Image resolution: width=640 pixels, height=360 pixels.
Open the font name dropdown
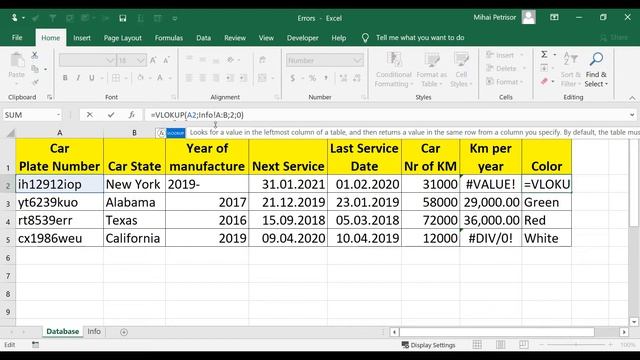click(110, 60)
